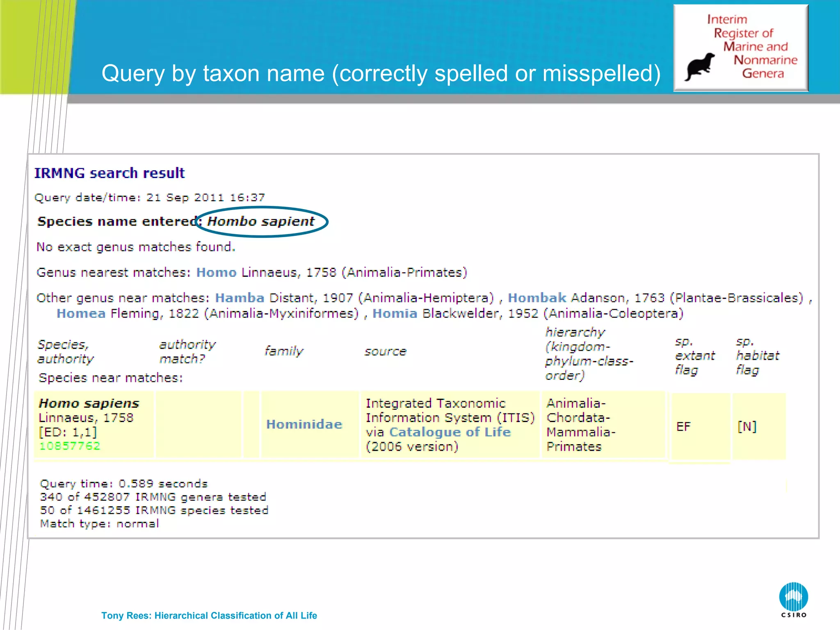Click 'Species near matches:' label
The width and height of the screenshot is (840, 630).
coord(111,378)
